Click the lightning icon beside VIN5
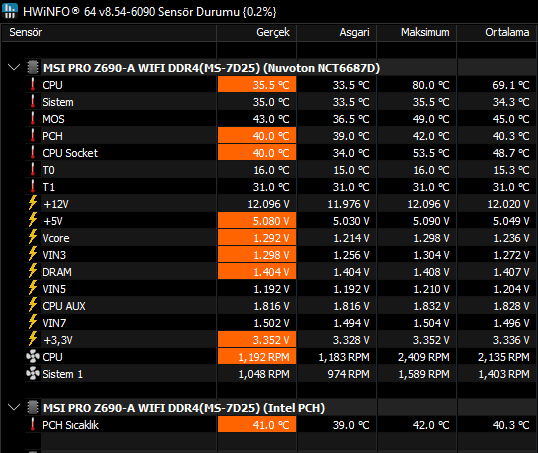 [x=33, y=288]
